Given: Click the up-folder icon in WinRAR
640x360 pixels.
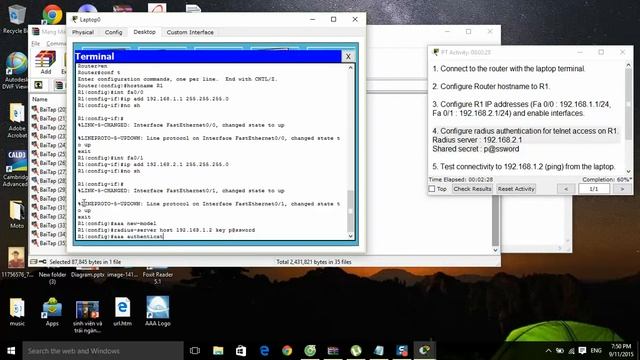Looking at the screenshot, I should [x=39, y=85].
